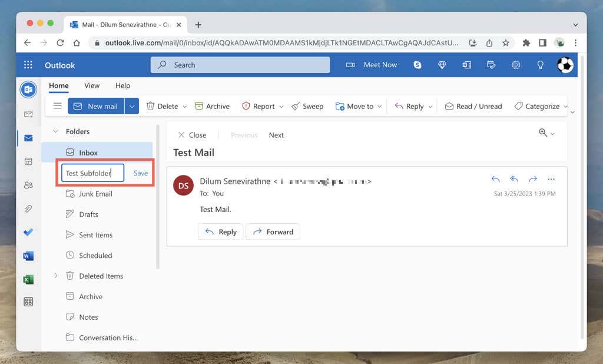This screenshot has height=364, width=603.
Task: Open Word from the left rail
Action: 28,256
